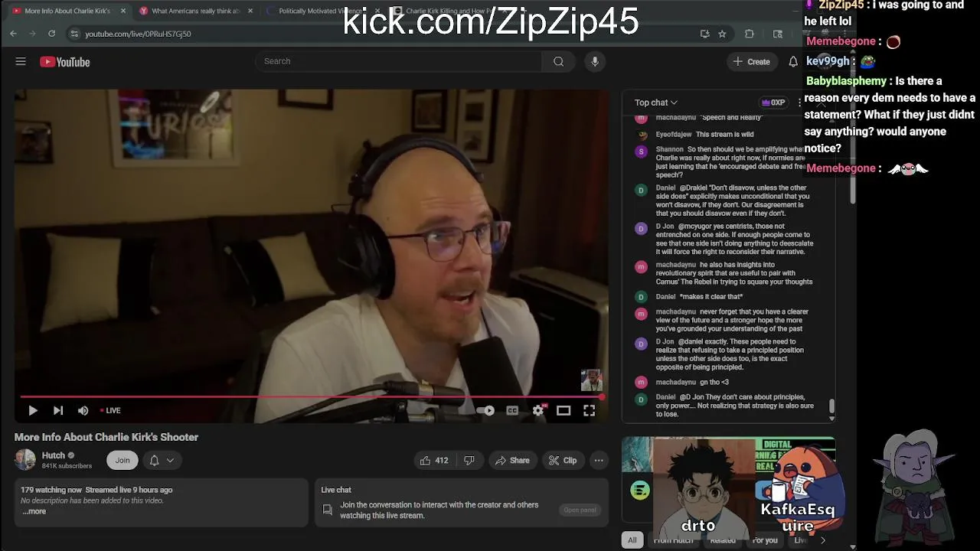Image resolution: width=980 pixels, height=551 pixels.
Task: Open YouTube notifications bell
Action: tap(793, 61)
